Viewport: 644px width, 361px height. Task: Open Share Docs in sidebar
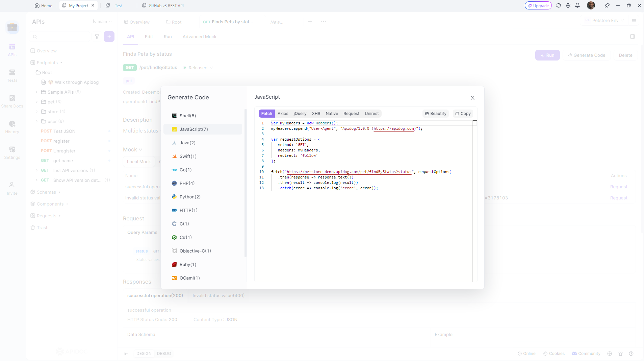[x=12, y=101]
